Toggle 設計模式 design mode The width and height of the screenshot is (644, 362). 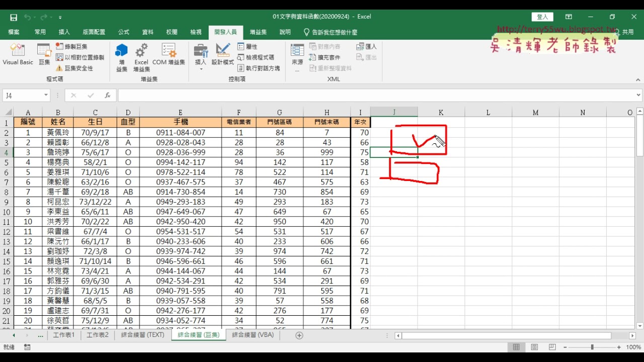pos(223,54)
